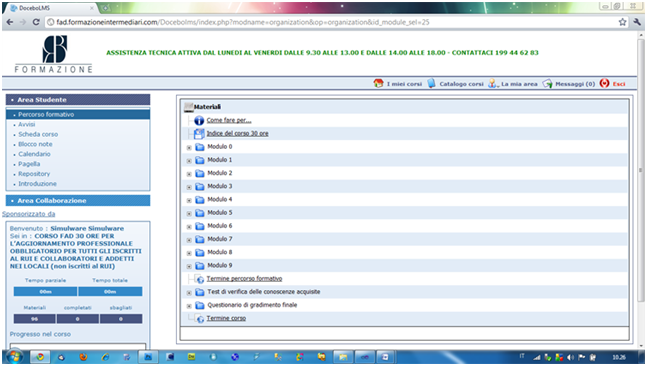
Task: Click the info icon beside Come fare per
Action: 199,120
